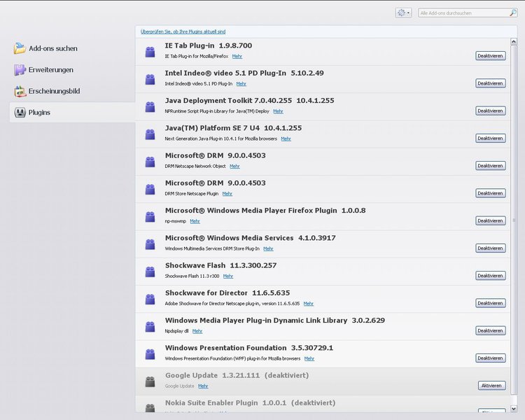The width and height of the screenshot is (525, 420).
Task: Open Mehr link for DRM Netscape Network Object
Action: click(234, 166)
